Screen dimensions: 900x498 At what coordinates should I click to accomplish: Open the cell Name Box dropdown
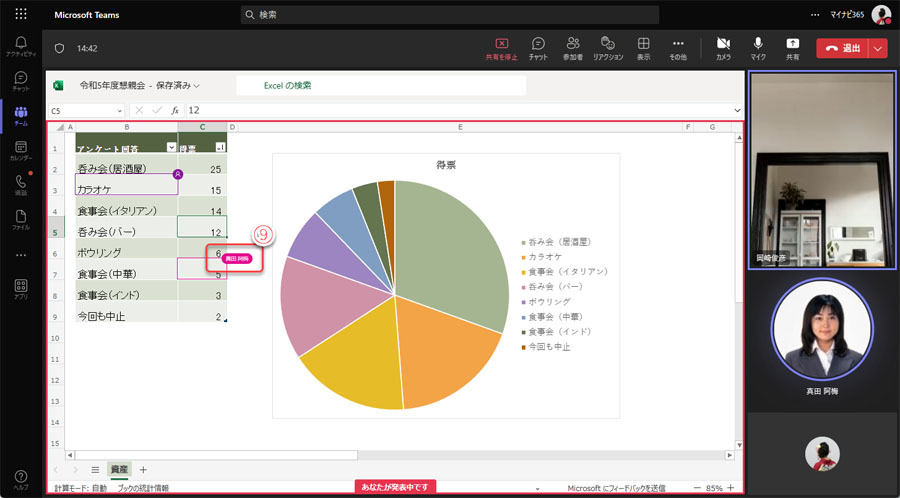point(119,111)
